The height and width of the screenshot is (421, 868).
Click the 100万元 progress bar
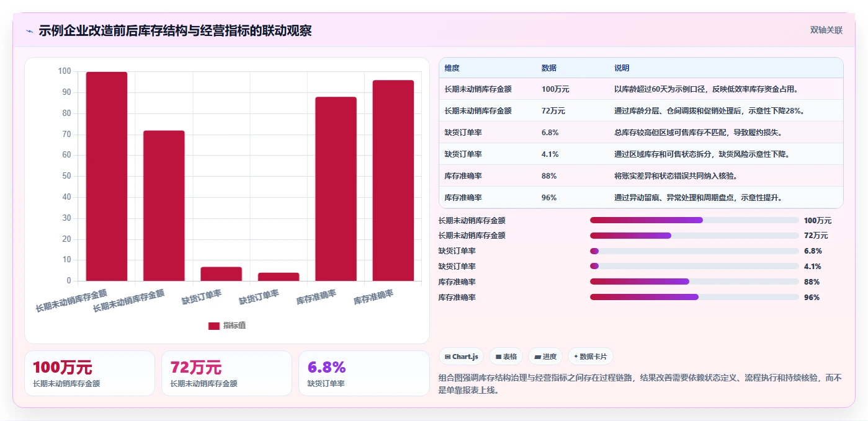(x=694, y=220)
